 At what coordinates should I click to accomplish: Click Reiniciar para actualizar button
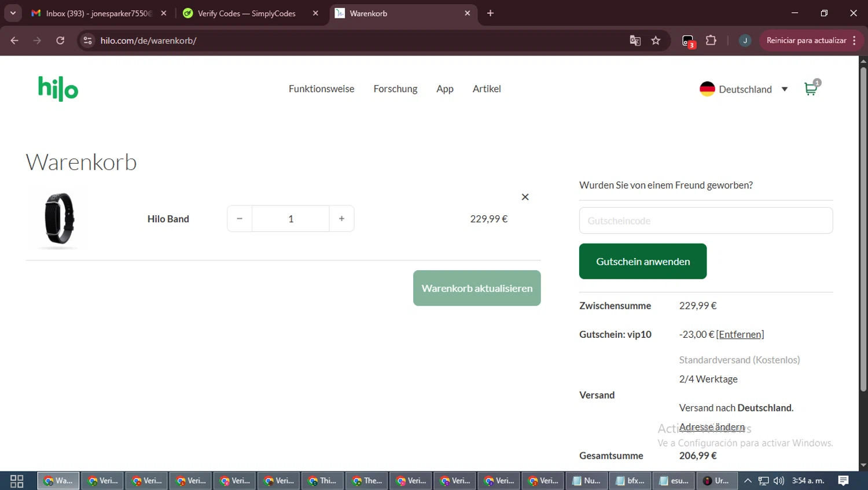pyautogui.click(x=806, y=40)
